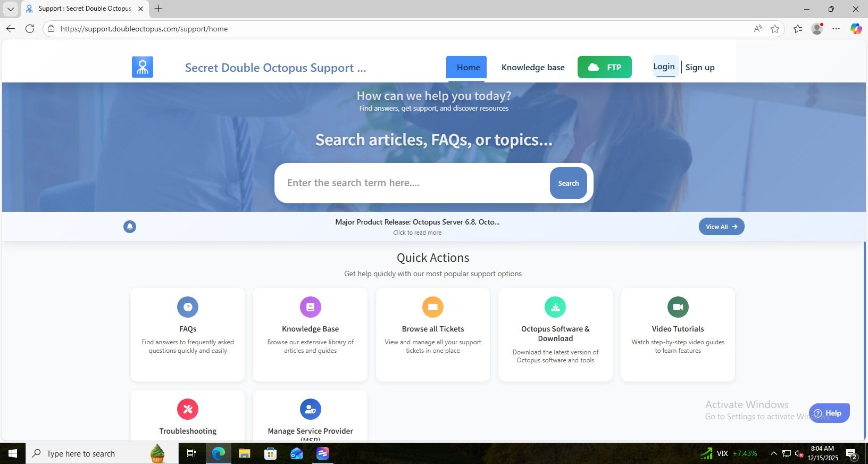This screenshot has height=464, width=868.
Task: Open the Windows Start menu
Action: [x=13, y=453]
